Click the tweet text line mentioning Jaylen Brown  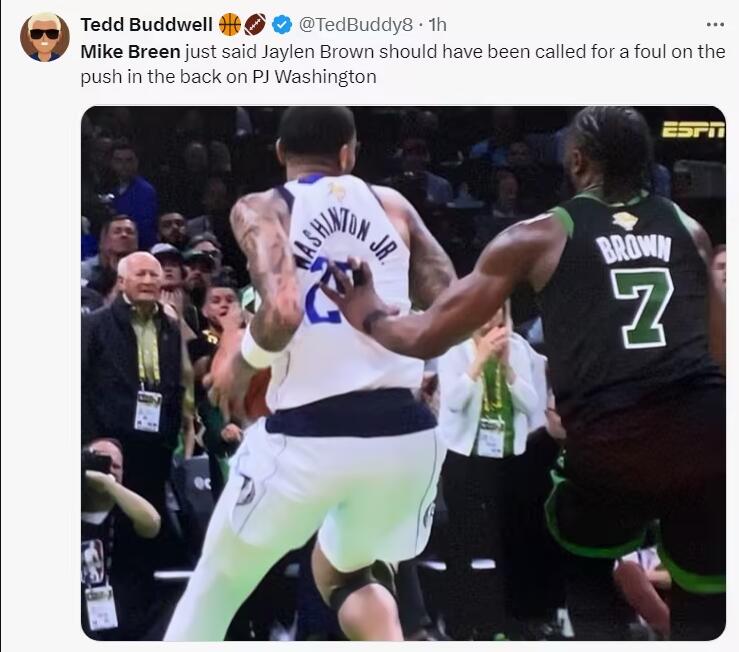(403, 51)
